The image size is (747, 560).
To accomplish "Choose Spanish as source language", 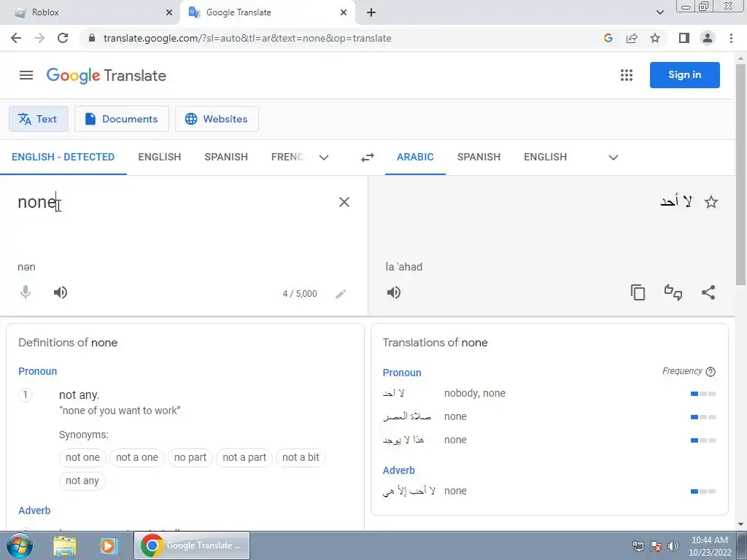I will [x=226, y=157].
